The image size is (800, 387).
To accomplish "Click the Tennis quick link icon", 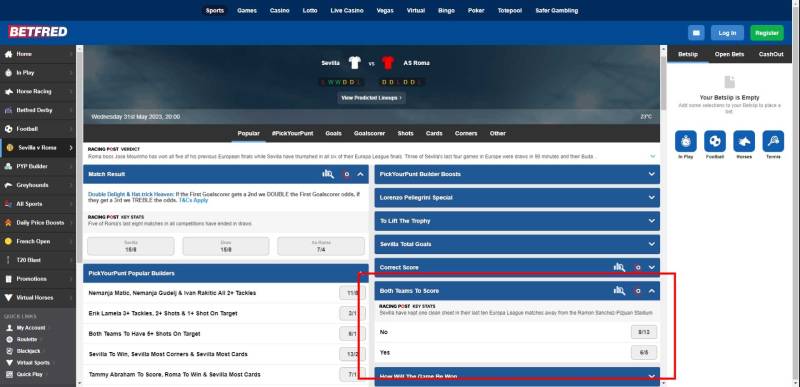I will (x=773, y=141).
